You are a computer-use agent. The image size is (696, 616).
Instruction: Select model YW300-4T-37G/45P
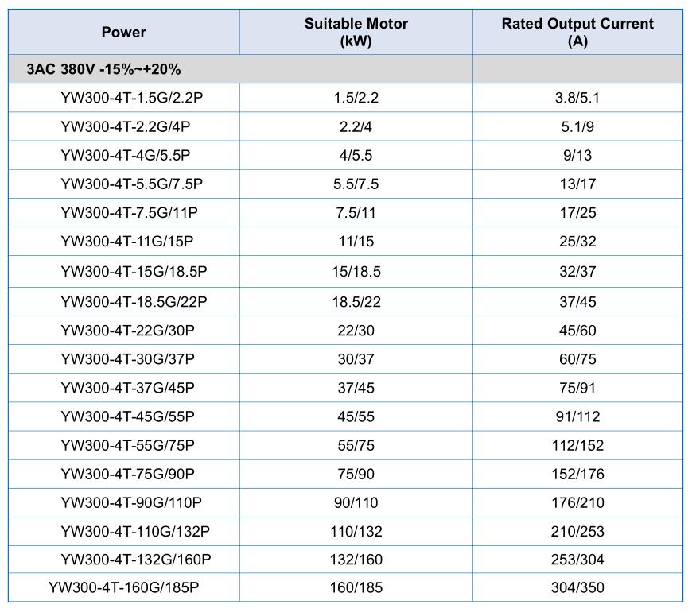(x=127, y=388)
